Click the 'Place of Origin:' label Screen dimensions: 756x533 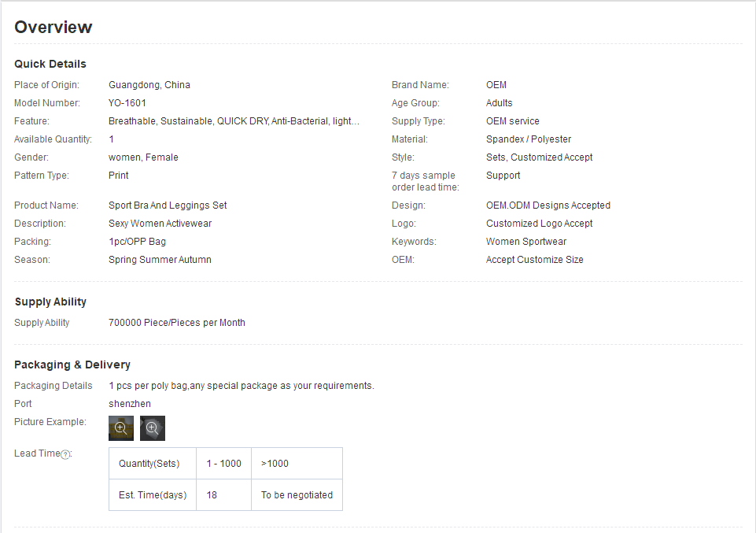[46, 85]
